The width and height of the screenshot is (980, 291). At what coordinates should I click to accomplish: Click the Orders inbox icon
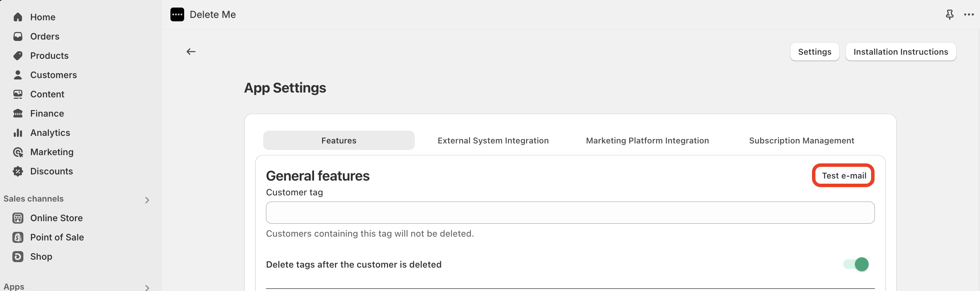click(x=18, y=36)
